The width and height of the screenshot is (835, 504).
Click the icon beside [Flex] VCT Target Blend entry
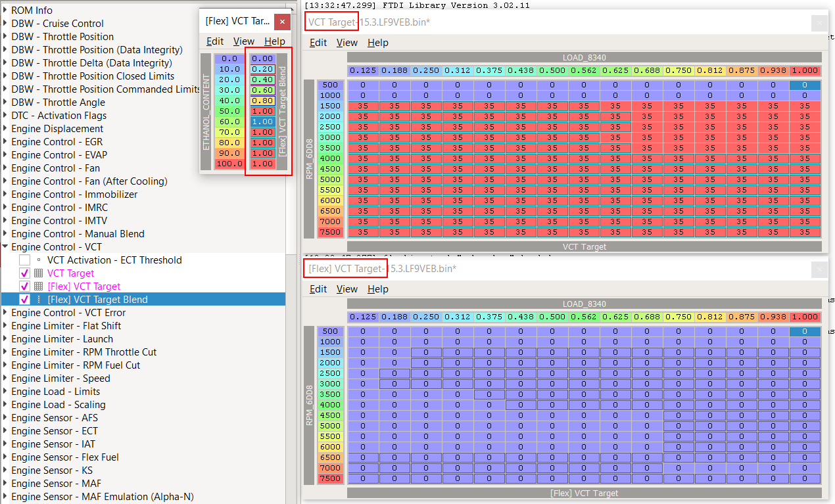tap(38, 300)
